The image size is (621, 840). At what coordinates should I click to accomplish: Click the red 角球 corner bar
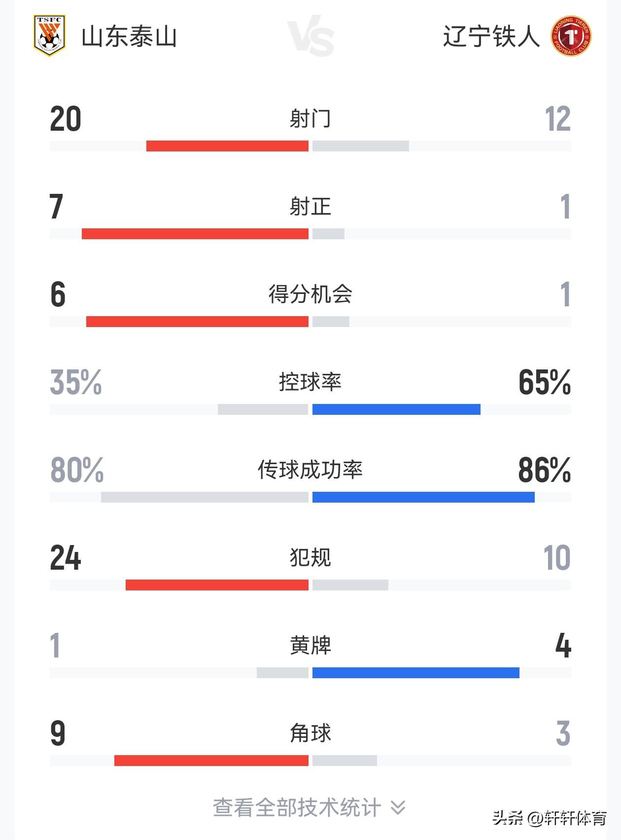(211, 761)
